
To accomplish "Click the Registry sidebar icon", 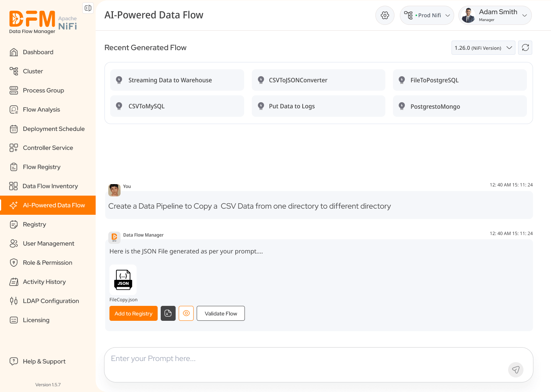I will 14,224.
